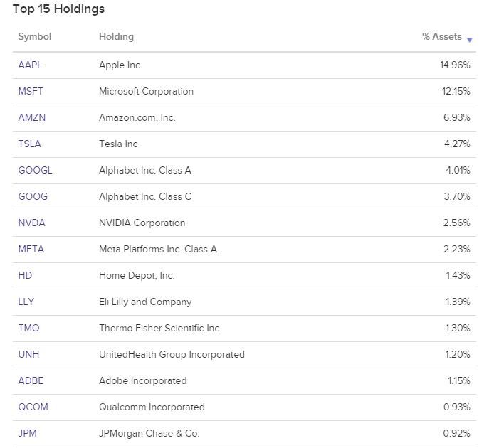
Task: Select the NVIDIA Corporation holding name
Action: coord(142,223)
